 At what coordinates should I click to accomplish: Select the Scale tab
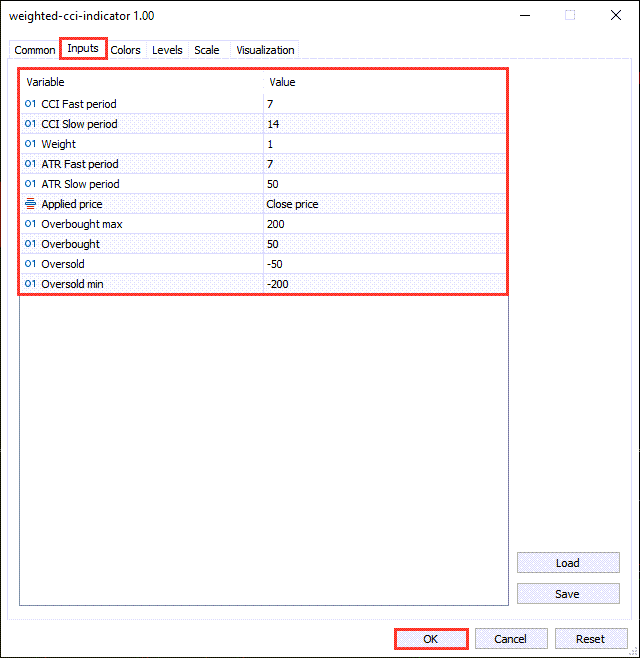click(207, 50)
